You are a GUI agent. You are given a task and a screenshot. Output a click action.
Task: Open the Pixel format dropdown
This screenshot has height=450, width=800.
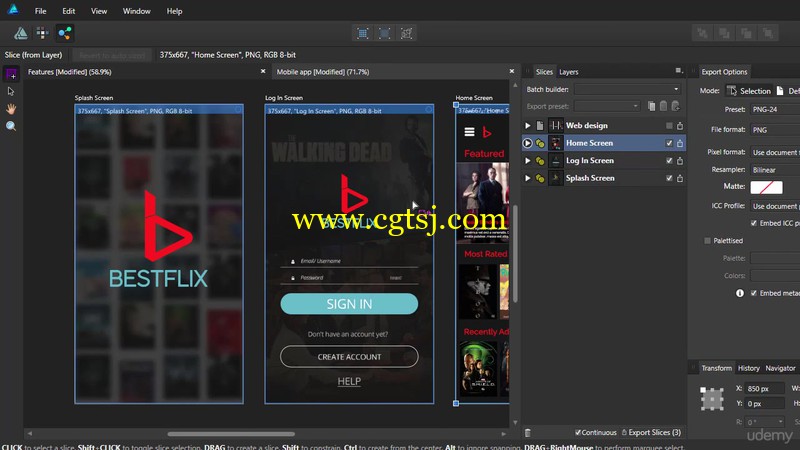pos(774,152)
